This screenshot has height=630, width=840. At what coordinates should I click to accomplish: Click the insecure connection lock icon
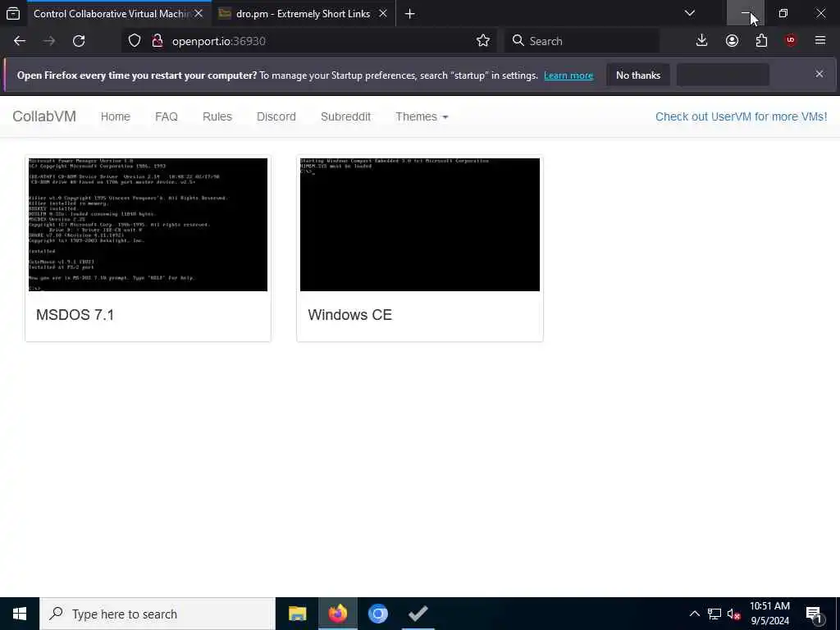click(x=157, y=41)
